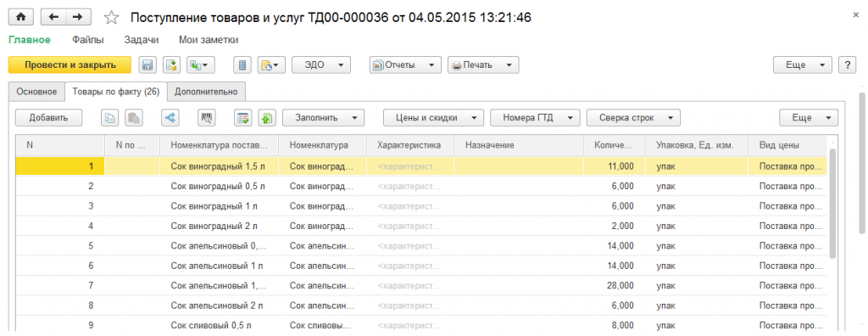The width and height of the screenshot is (868, 336).
Task: Click the Провести и закрыть button
Action: [x=70, y=64]
